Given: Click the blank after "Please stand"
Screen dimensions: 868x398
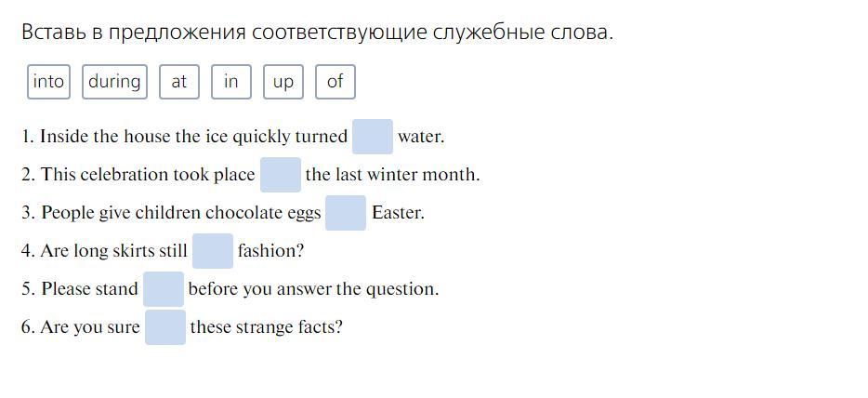Looking at the screenshot, I should (164, 289).
